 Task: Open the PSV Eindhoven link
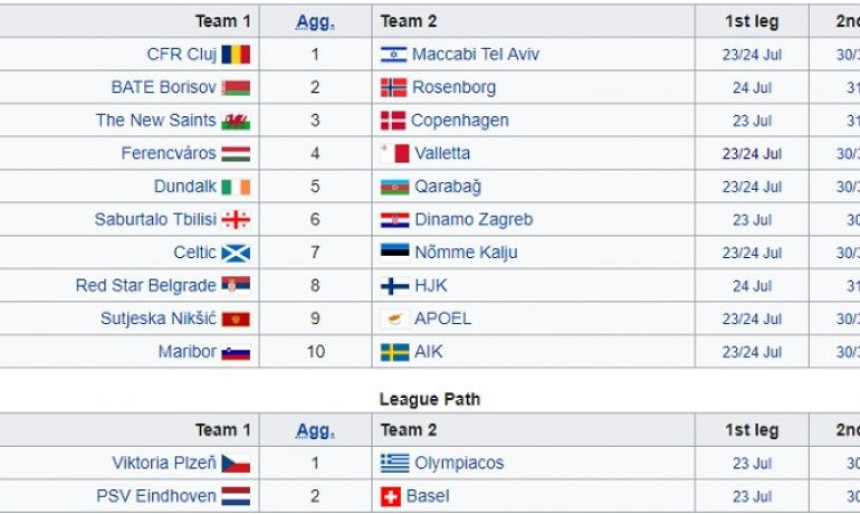point(156,496)
